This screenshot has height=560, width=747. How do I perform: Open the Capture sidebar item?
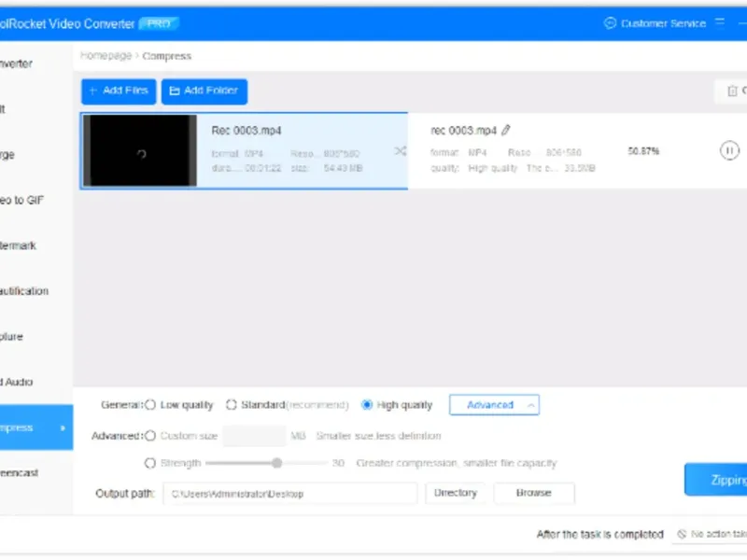point(35,337)
